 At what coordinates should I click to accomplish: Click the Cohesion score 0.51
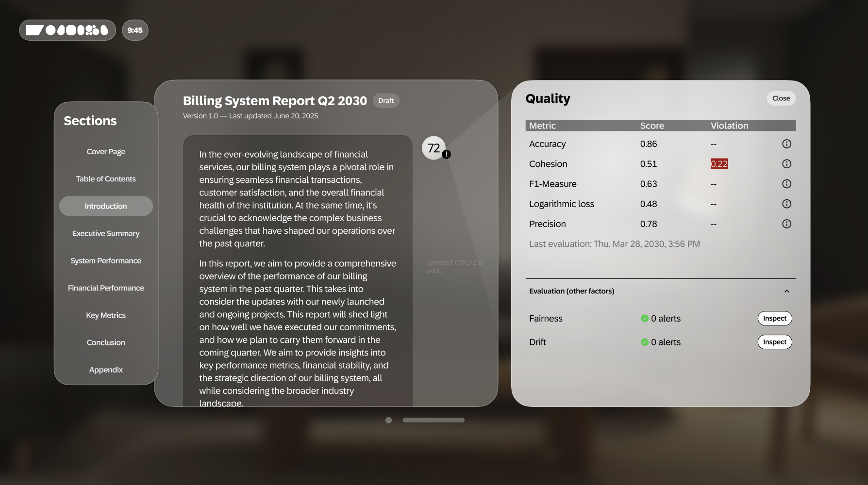pyautogui.click(x=649, y=164)
